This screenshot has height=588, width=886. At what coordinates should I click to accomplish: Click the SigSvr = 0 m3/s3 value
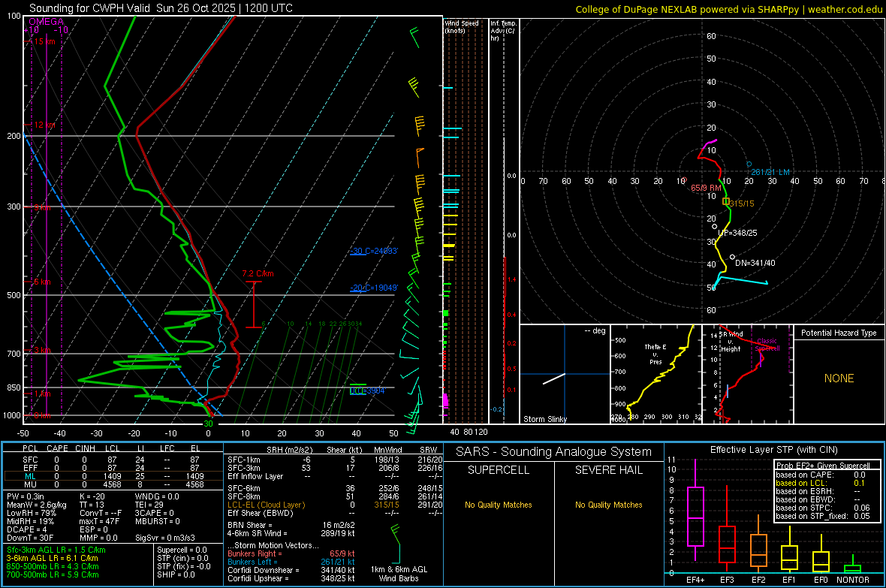[165, 538]
